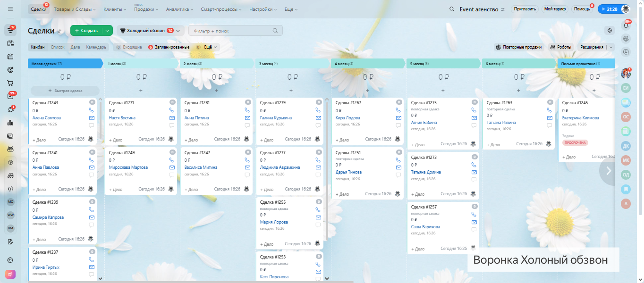Click the chat bubble icon on deal #1281
This screenshot has width=644, height=283.
pos(247,125)
